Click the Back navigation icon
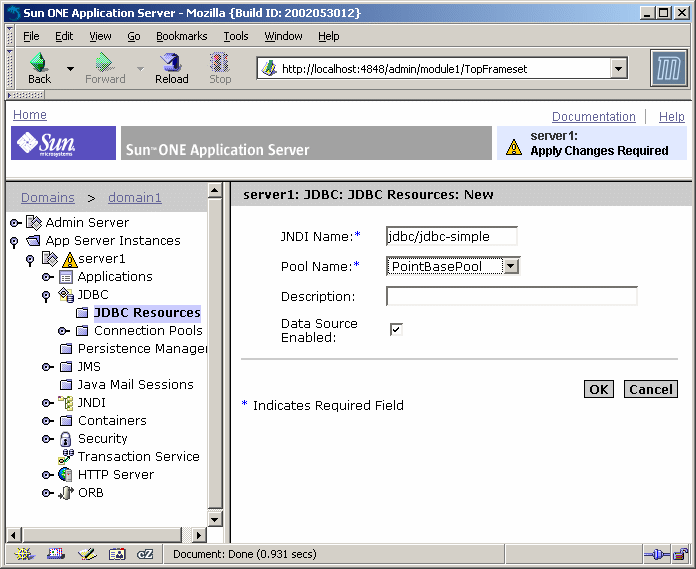 (x=39, y=62)
